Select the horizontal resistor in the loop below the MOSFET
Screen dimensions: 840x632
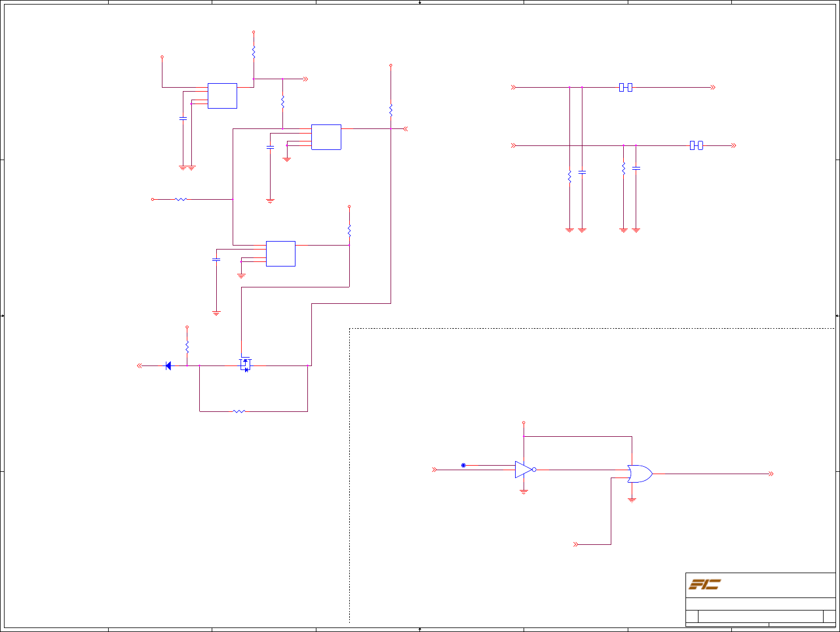tap(239, 411)
